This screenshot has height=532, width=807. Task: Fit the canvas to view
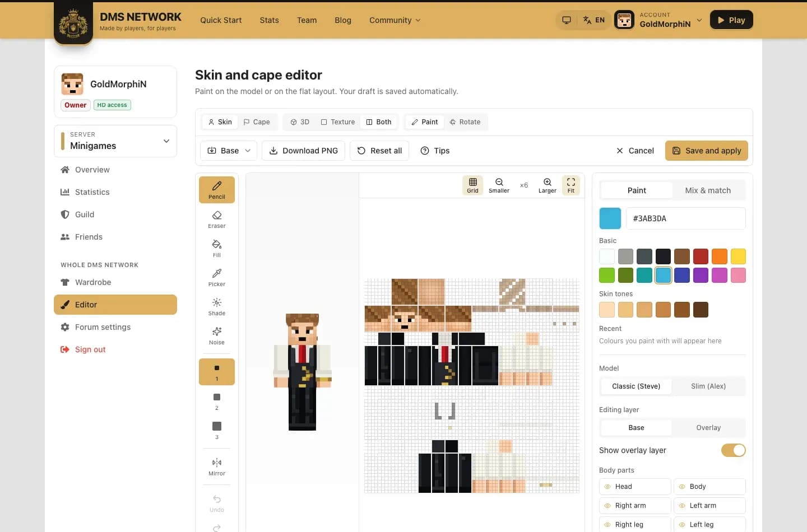pyautogui.click(x=571, y=185)
